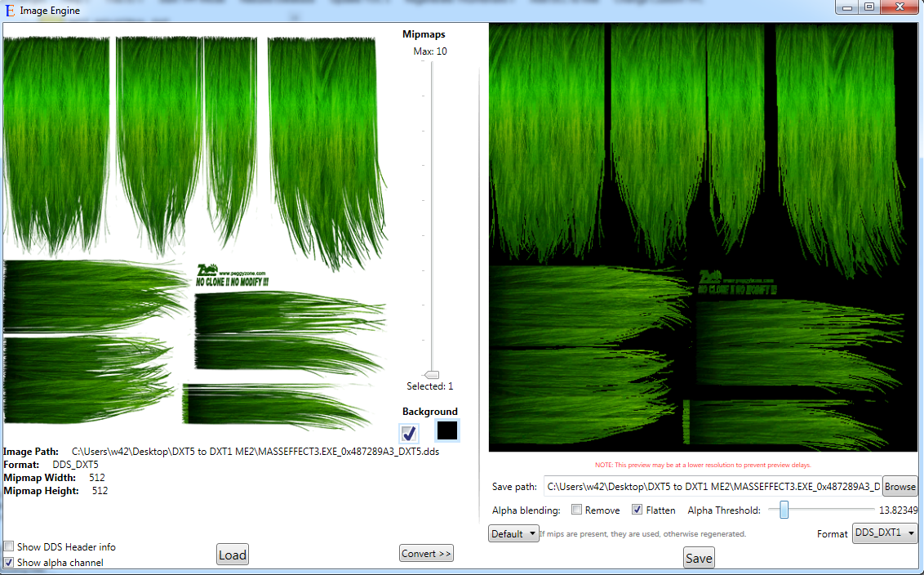Click the Load button

(232, 555)
